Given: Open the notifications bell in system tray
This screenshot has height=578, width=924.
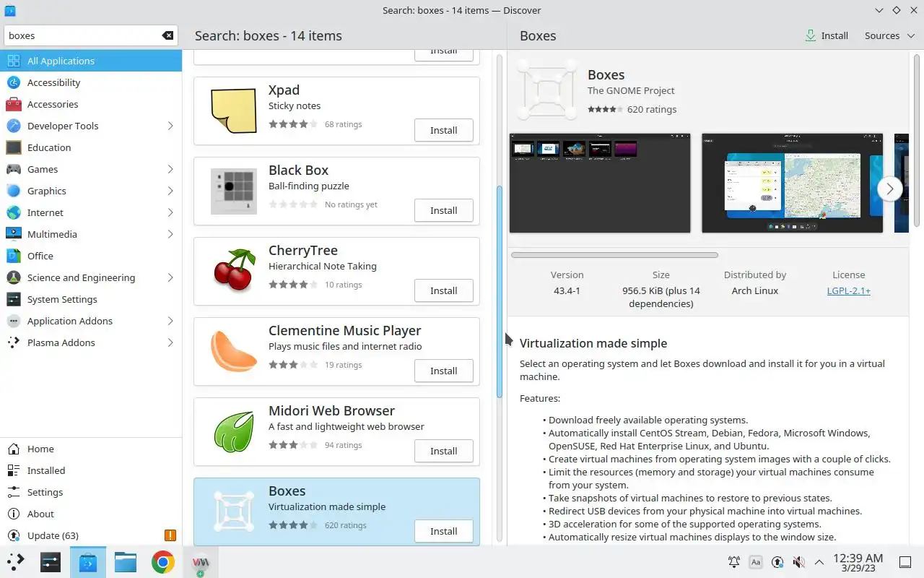Looking at the screenshot, I should point(734,562).
